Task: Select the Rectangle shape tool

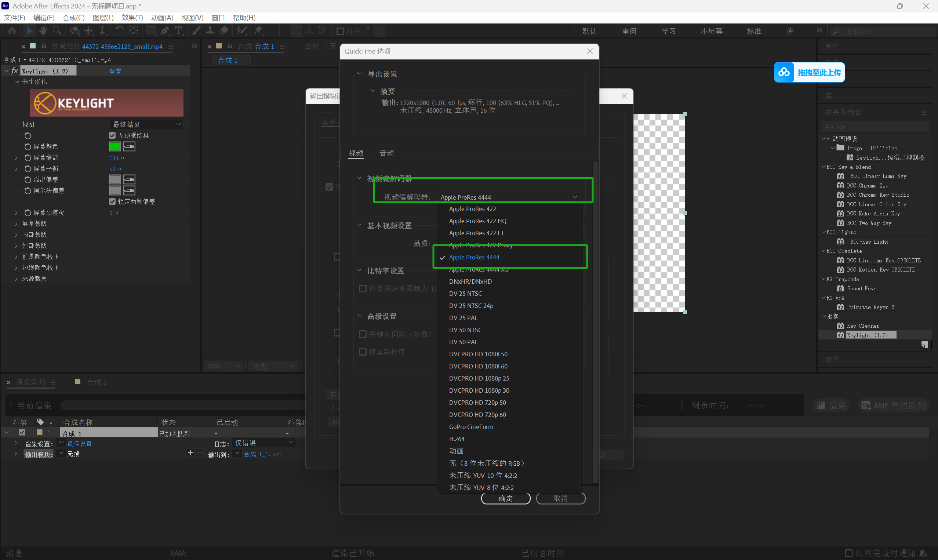Action: [x=151, y=31]
